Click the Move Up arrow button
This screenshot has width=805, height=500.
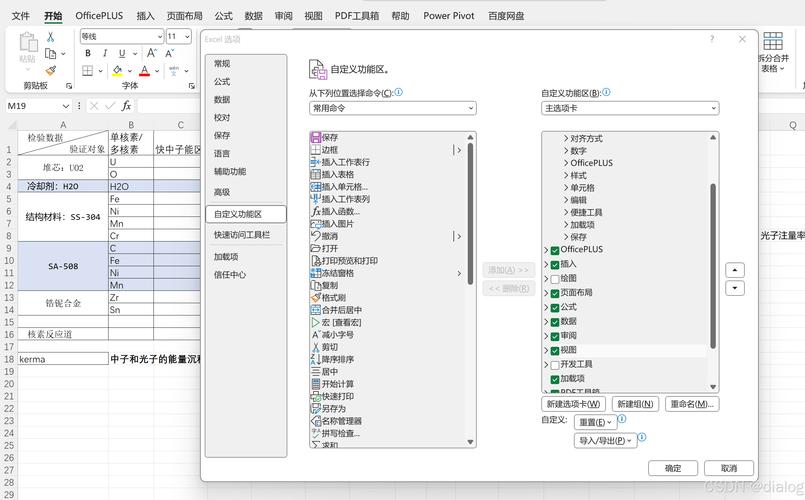735,270
